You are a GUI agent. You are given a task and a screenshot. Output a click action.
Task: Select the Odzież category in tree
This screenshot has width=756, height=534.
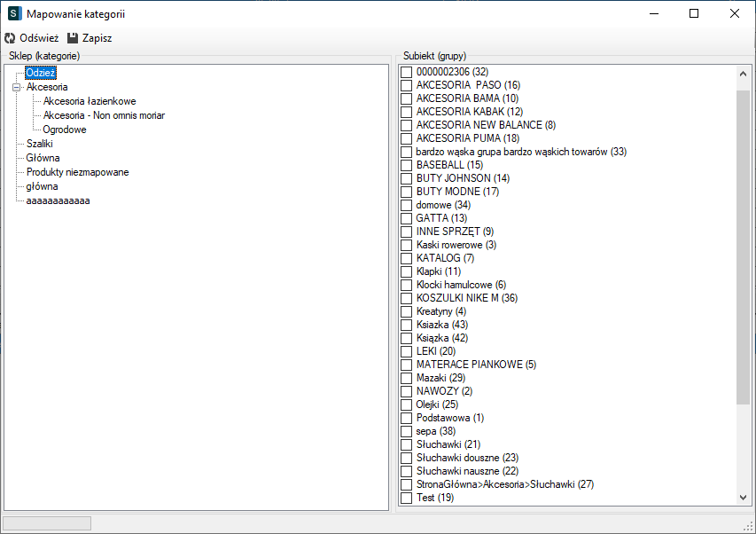coord(41,73)
